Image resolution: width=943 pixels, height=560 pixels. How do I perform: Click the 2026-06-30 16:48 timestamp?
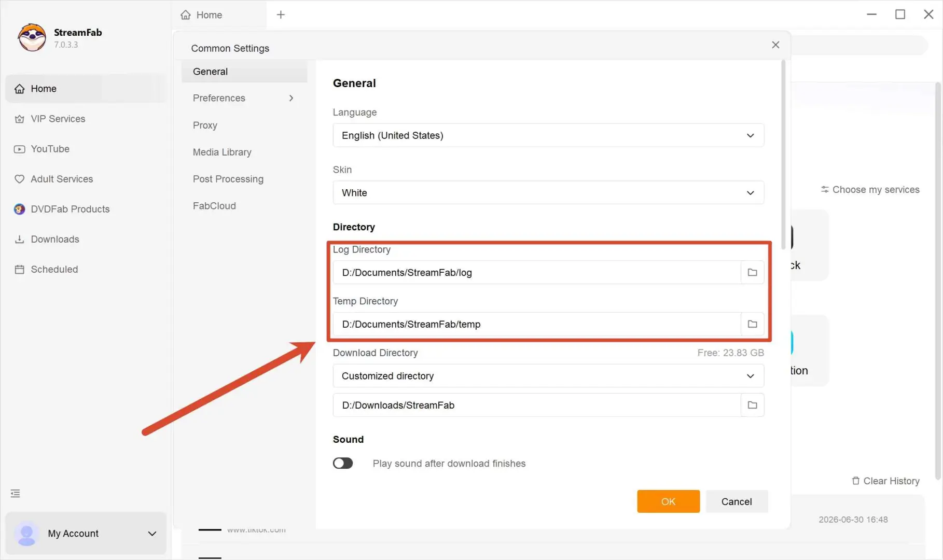(x=853, y=520)
